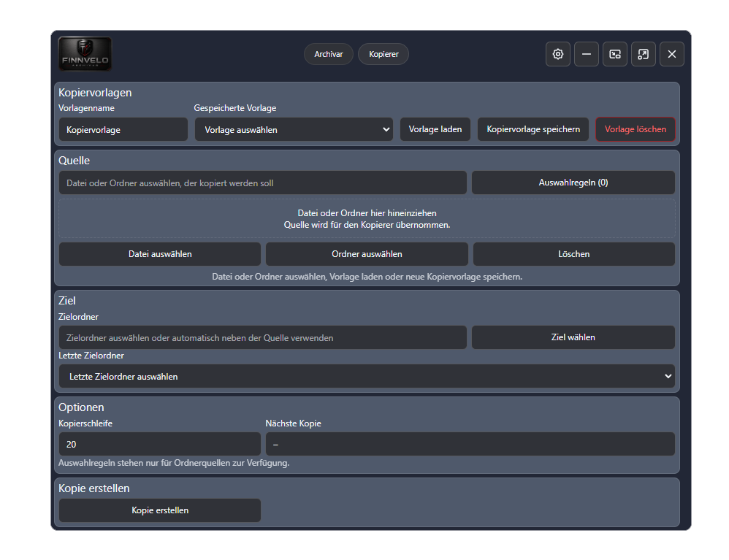
Task: Click Kopiervorlage speichern
Action: (x=533, y=129)
